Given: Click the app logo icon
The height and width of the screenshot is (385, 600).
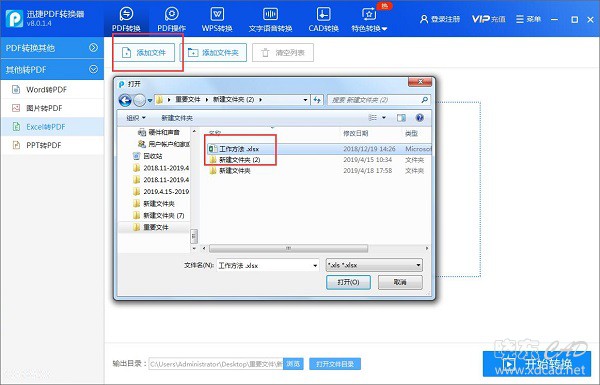Looking at the screenshot, I should point(14,18).
